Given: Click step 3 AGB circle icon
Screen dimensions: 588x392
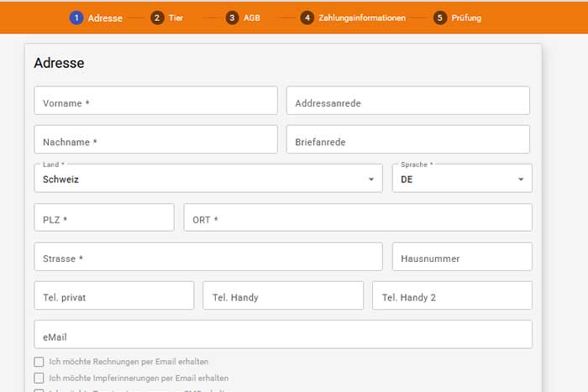Looking at the screenshot, I should pyautogui.click(x=233, y=18).
